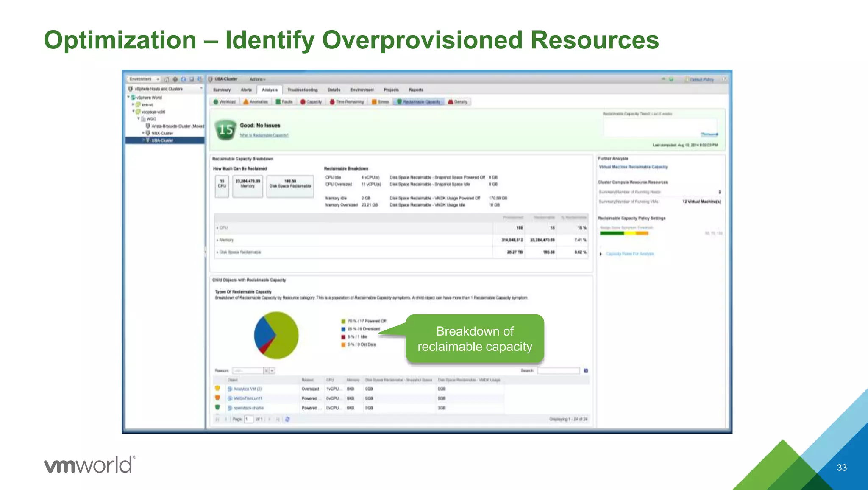Select the Density badge
Screen dimensions: 868x490
(458, 102)
